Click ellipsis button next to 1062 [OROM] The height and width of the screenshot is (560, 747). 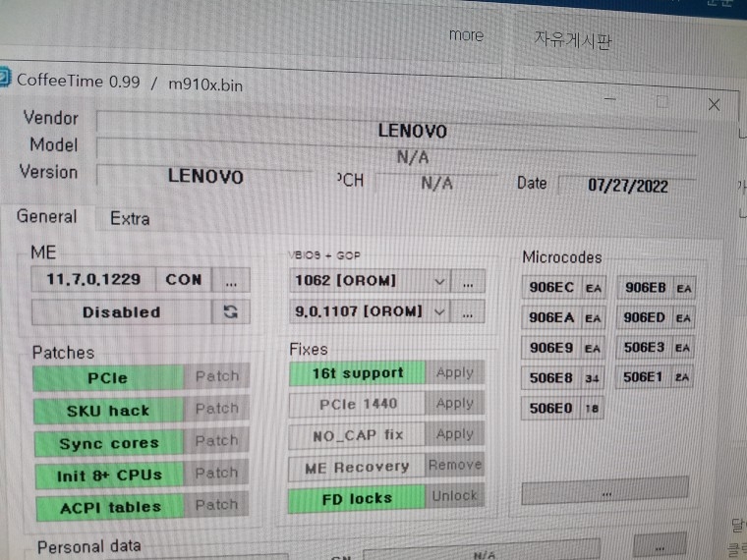[468, 282]
